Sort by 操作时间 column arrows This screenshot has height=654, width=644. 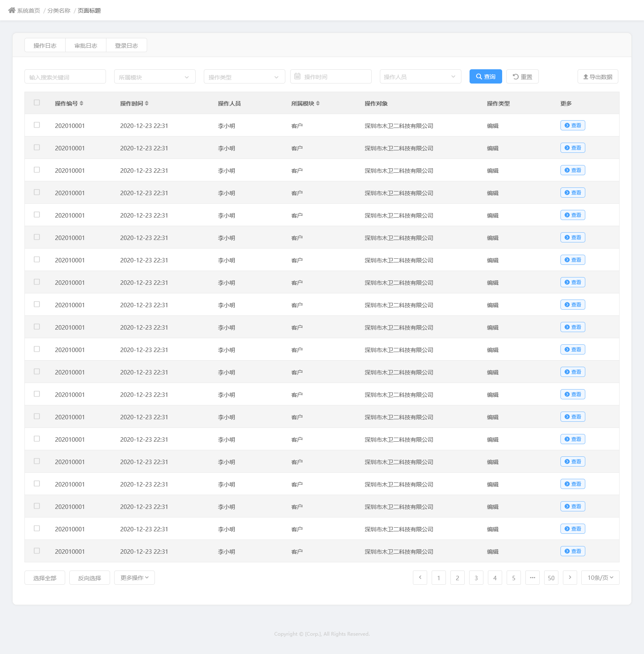click(x=147, y=103)
